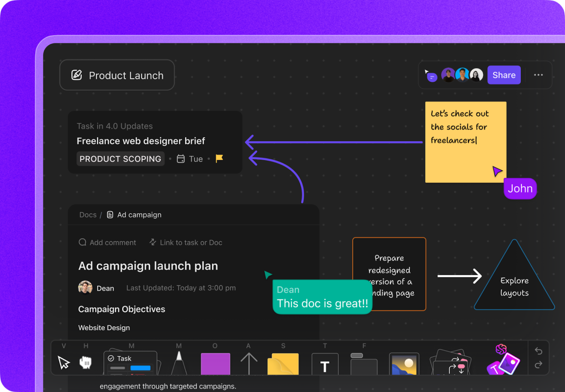Open the Docs breadcrumb

tap(88, 215)
